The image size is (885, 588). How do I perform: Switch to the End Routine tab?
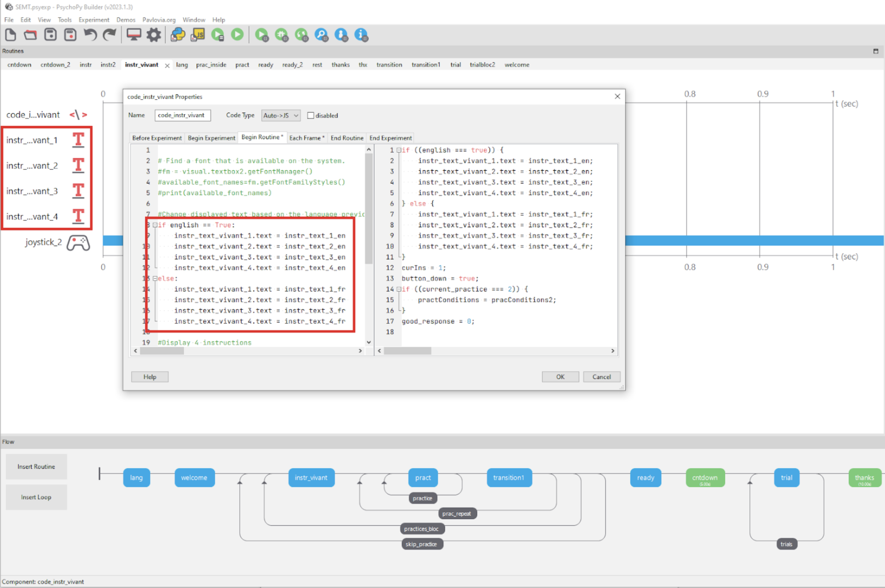[x=347, y=137]
